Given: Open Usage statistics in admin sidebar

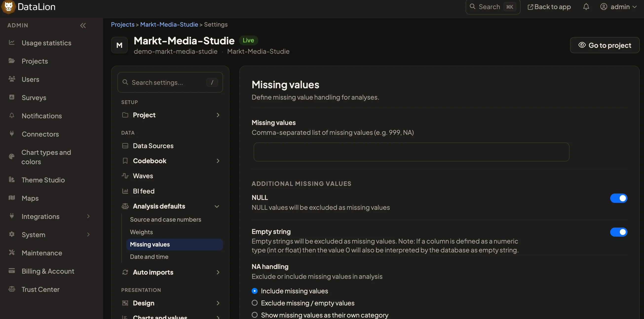Looking at the screenshot, I should pyautogui.click(x=46, y=43).
